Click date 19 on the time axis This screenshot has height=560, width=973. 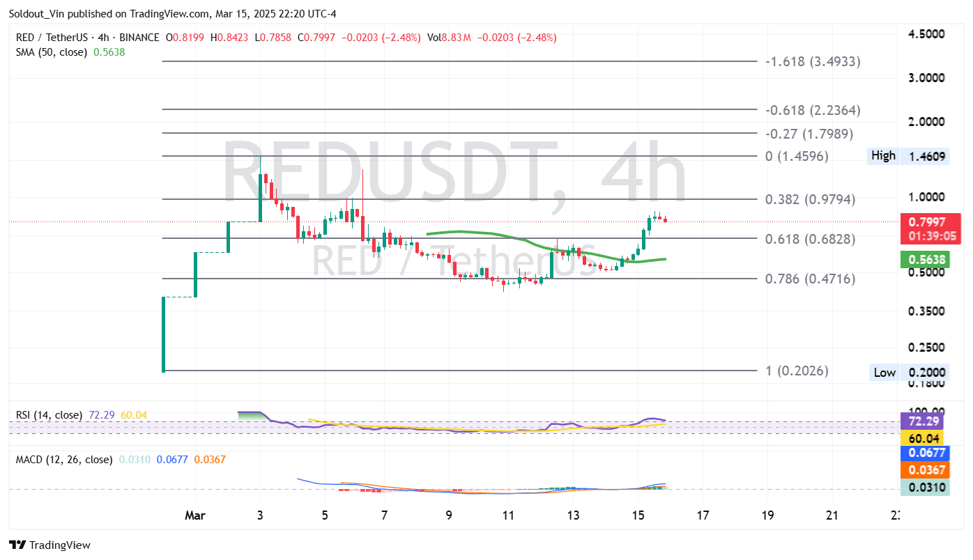tap(767, 515)
